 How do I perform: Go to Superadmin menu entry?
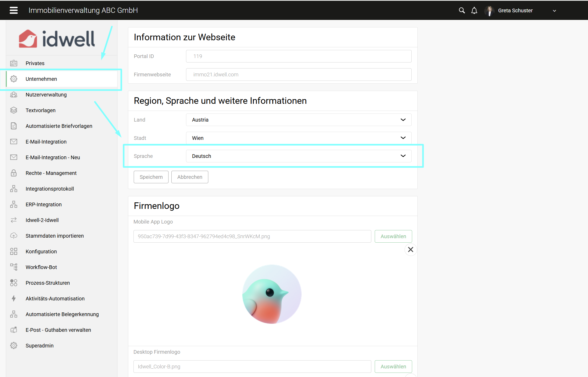[x=40, y=346]
